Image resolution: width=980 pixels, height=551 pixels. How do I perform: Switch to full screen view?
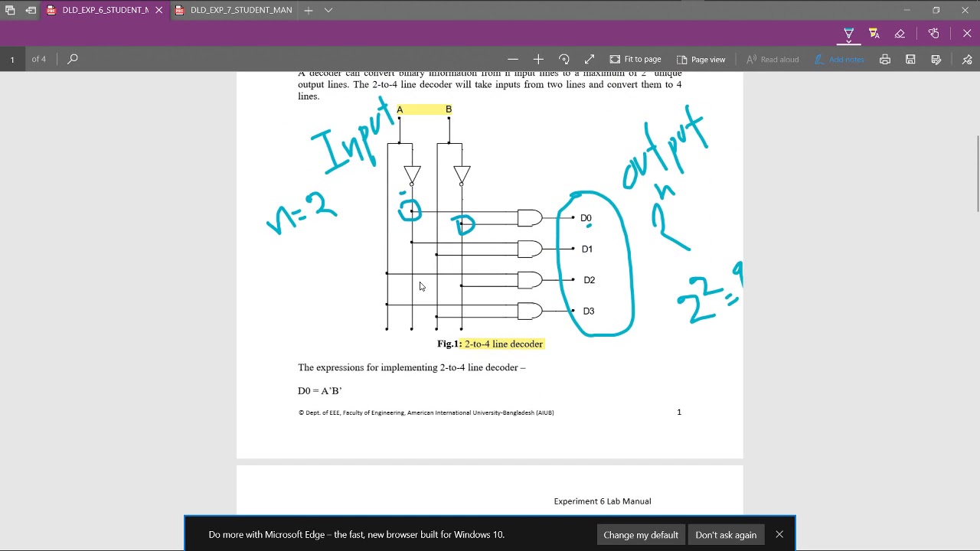pyautogui.click(x=590, y=59)
